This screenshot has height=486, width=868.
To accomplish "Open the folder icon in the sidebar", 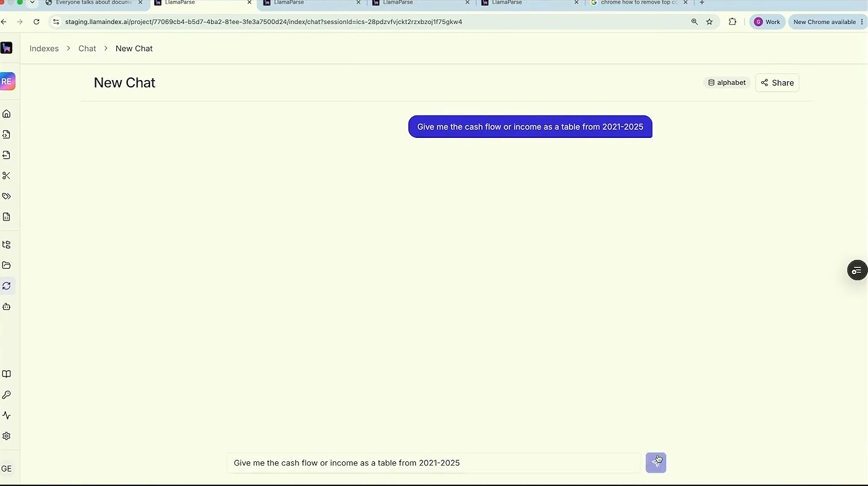I will (7, 265).
